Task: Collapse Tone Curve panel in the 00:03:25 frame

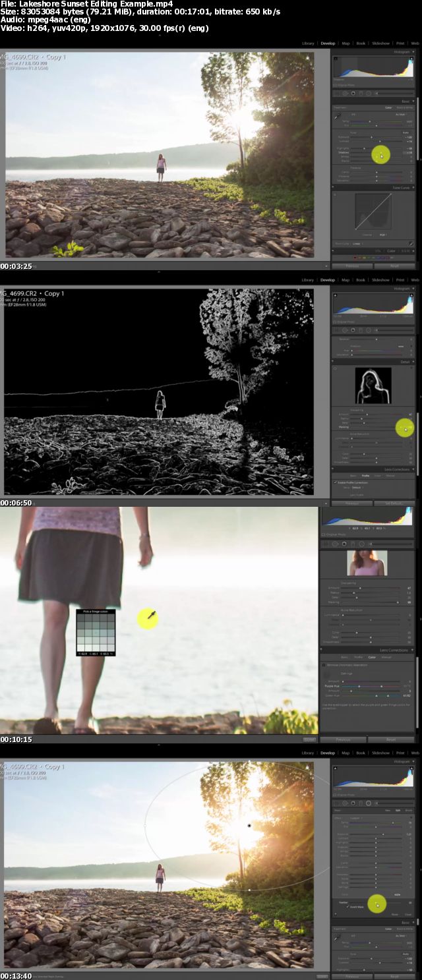Action: 413,187
